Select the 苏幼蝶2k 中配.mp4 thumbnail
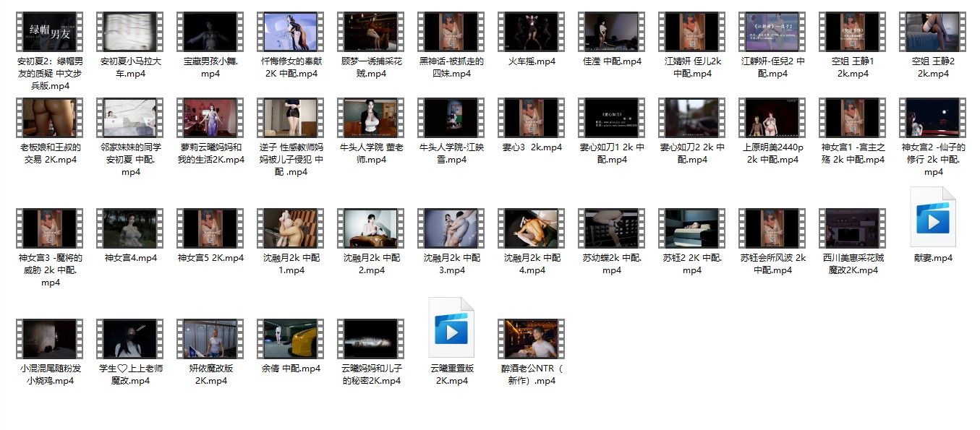 coord(612,228)
